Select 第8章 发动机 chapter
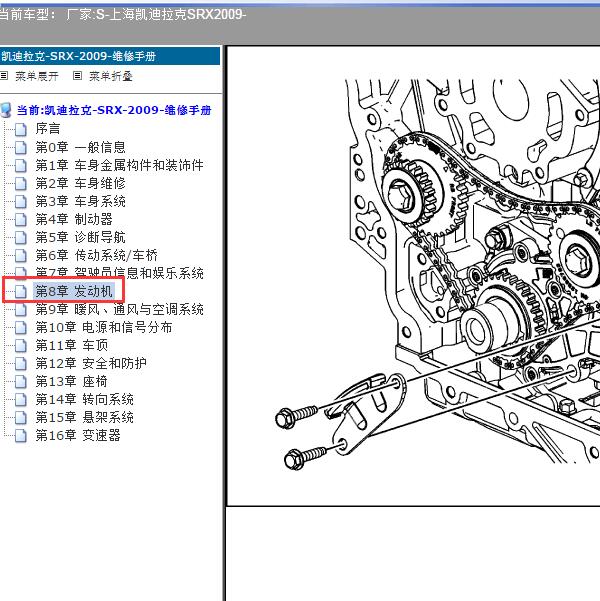 pos(74,291)
